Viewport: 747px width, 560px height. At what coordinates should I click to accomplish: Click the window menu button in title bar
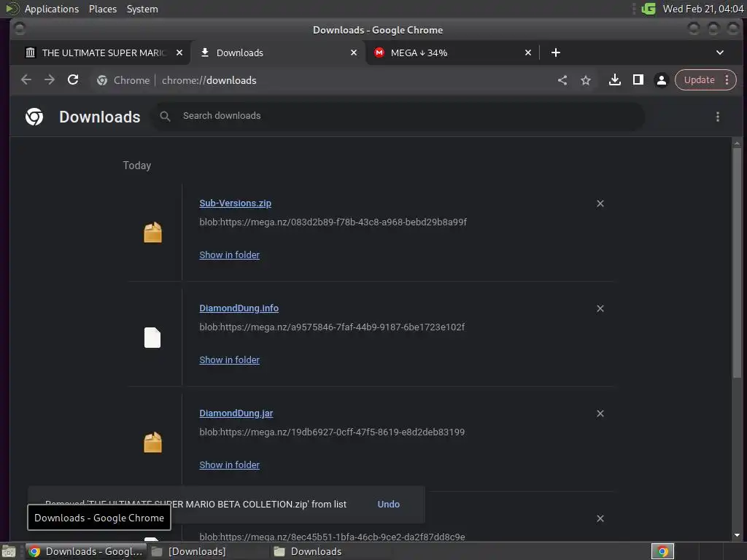20,29
